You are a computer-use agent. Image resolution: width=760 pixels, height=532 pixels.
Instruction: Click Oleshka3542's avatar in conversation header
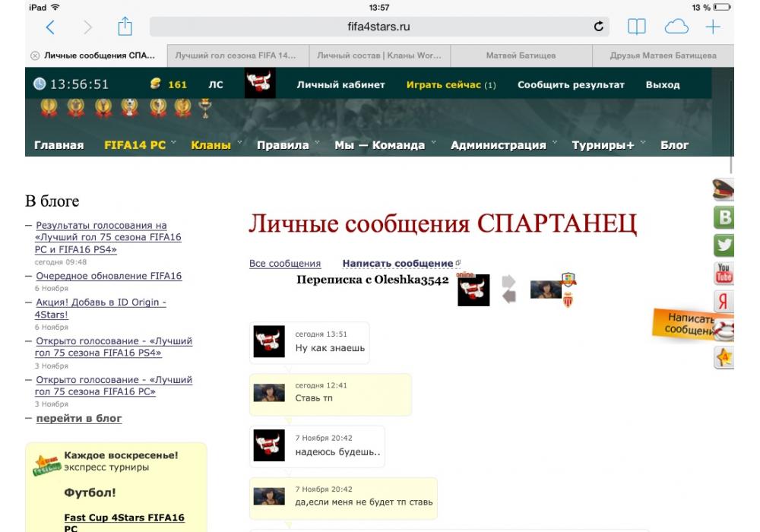pos(546,290)
